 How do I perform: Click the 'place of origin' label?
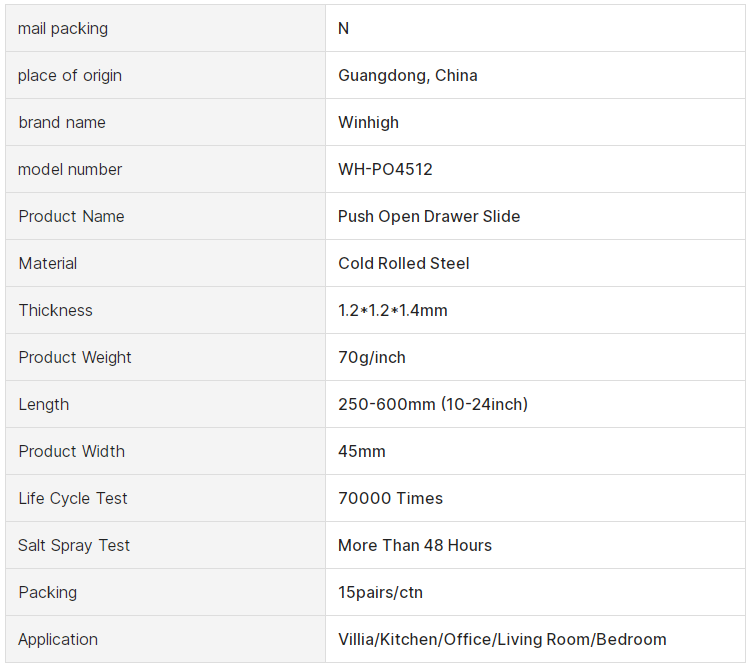point(70,76)
